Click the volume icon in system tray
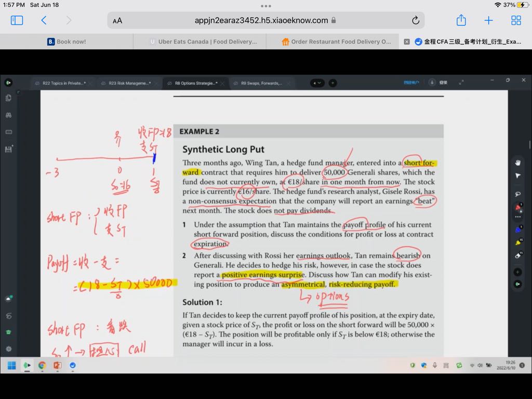The image size is (532, 399). [x=480, y=365]
